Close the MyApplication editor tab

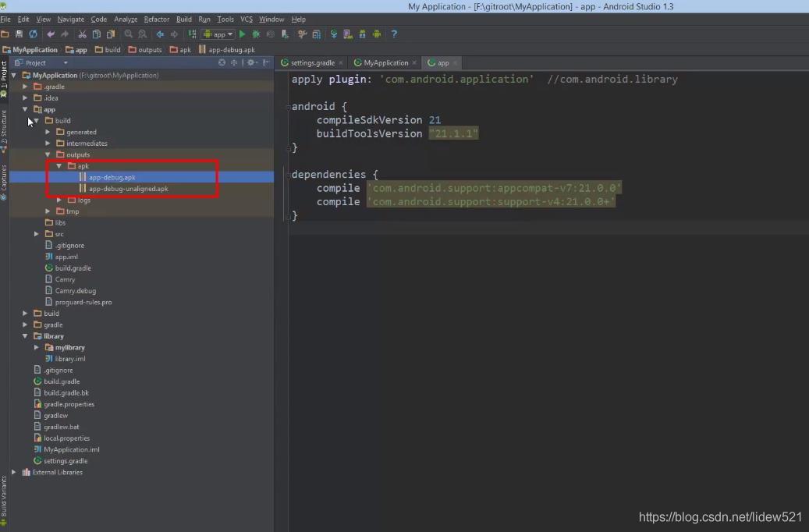pyautogui.click(x=414, y=62)
